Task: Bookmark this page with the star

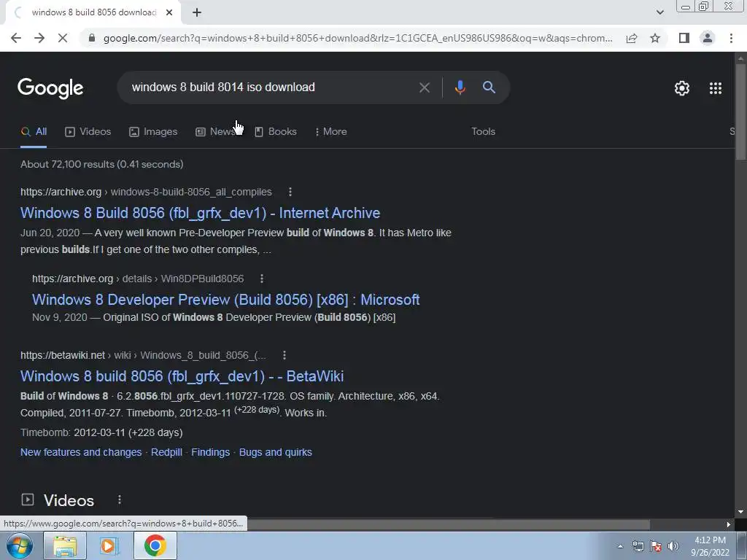Action: click(x=655, y=38)
